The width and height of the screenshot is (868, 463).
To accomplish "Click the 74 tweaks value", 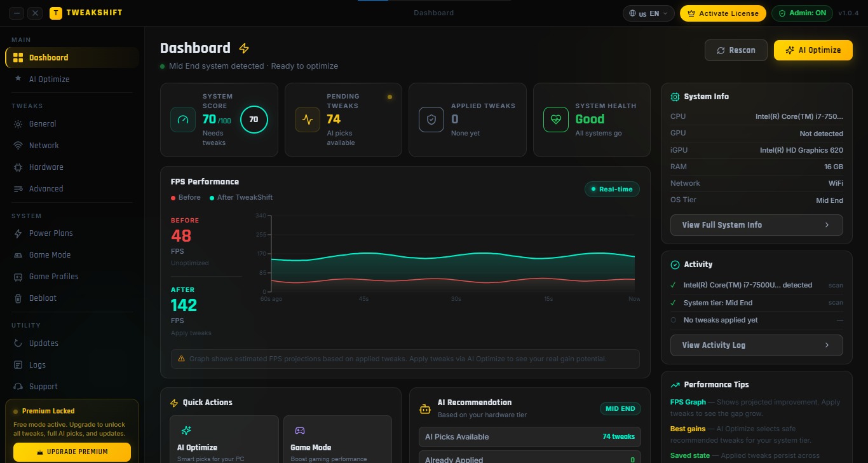I will pyautogui.click(x=619, y=437).
